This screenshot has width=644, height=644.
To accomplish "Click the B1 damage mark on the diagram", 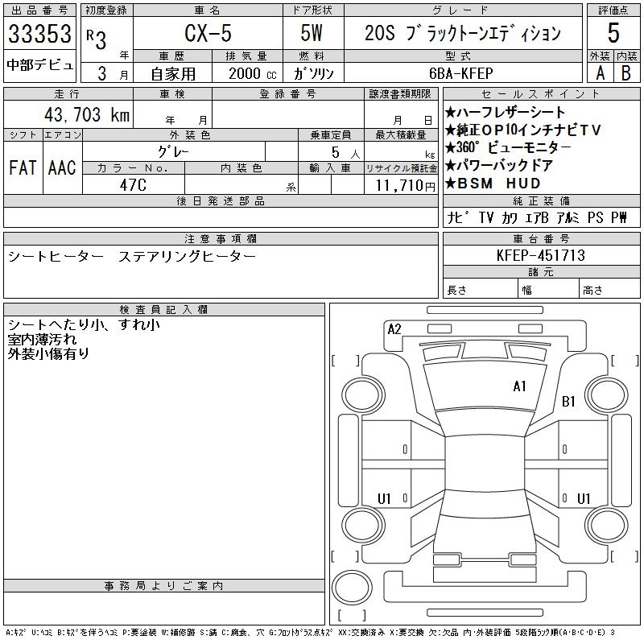I will point(568,401).
